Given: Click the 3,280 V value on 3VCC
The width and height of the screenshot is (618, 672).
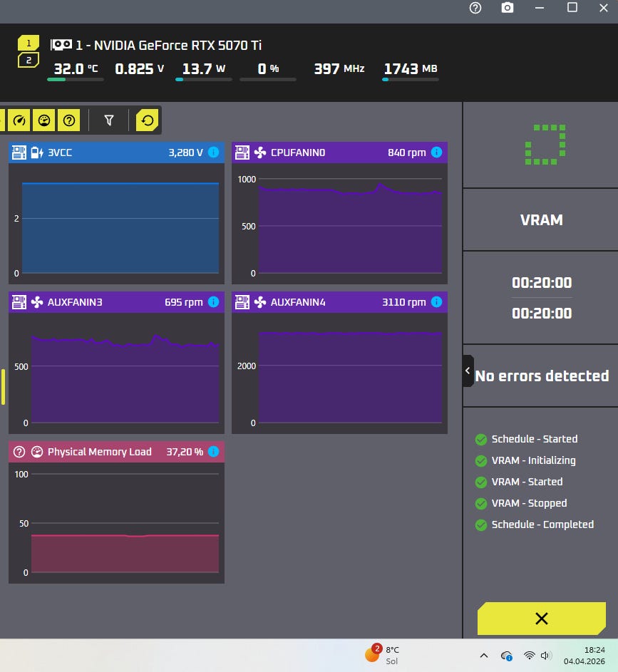Looking at the screenshot, I should click(x=185, y=153).
